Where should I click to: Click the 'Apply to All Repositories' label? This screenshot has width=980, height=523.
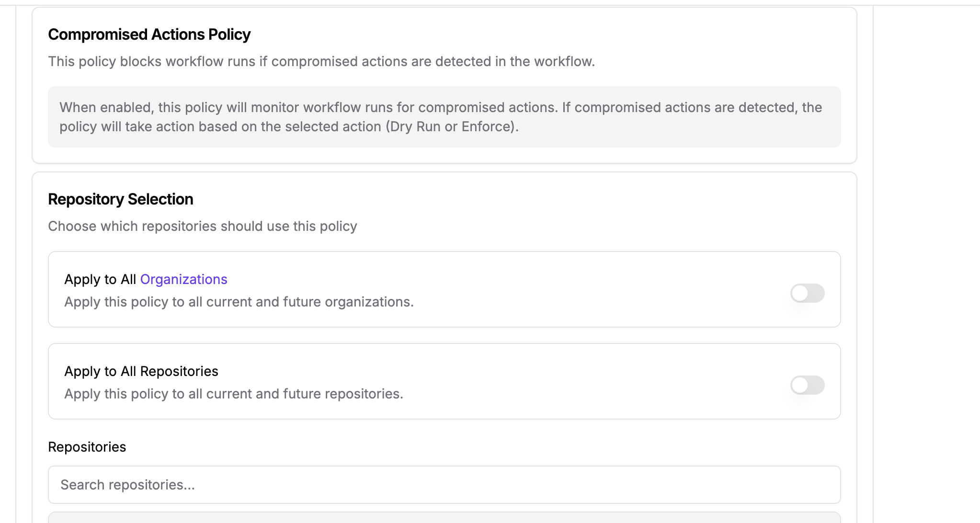141,371
